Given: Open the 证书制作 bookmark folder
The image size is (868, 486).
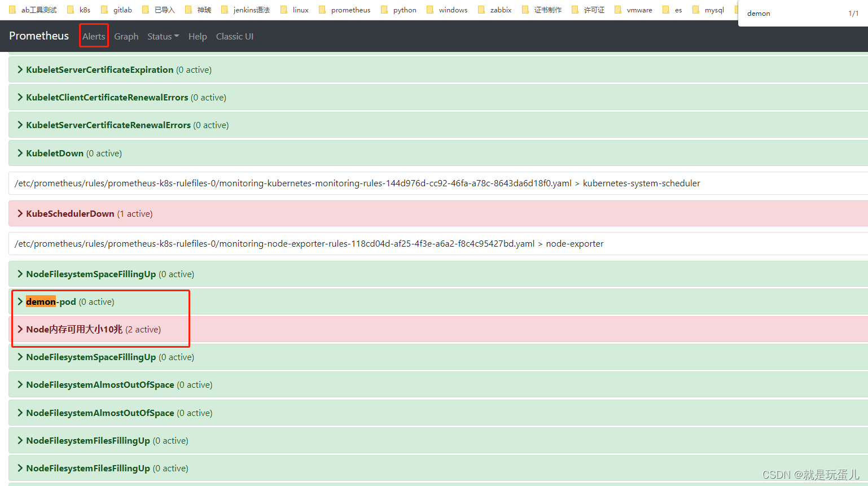Looking at the screenshot, I should point(542,10).
